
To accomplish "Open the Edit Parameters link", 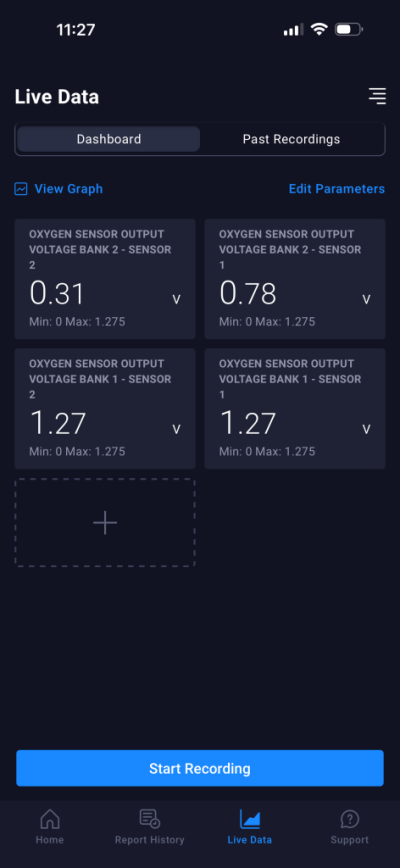I will coord(337,189).
